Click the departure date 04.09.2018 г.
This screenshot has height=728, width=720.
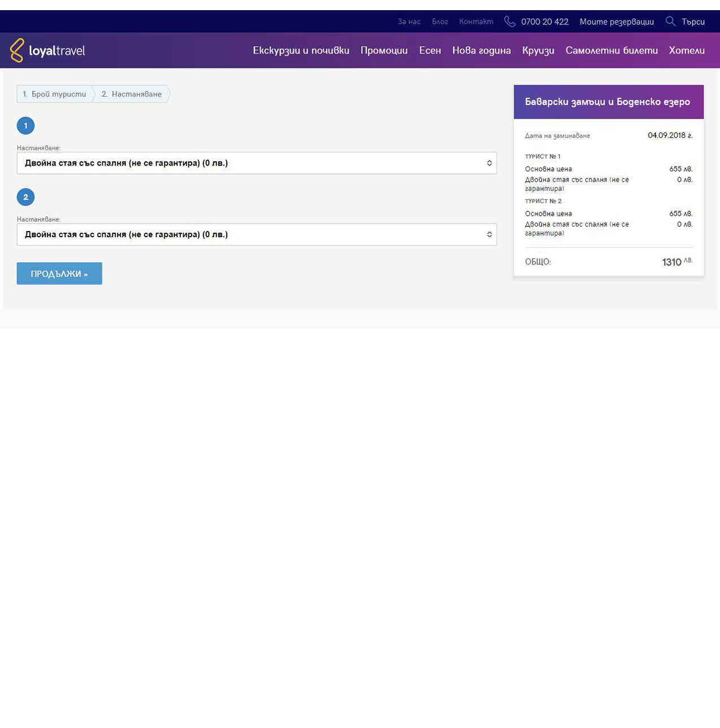[670, 136]
